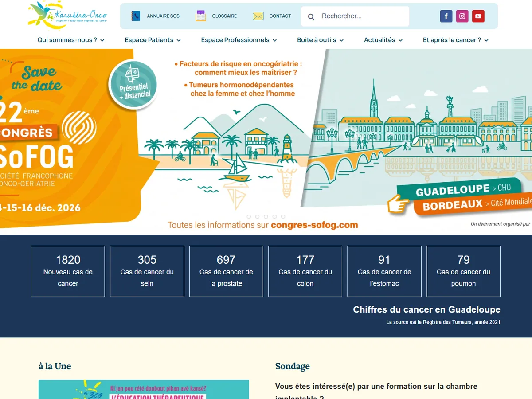The height and width of the screenshot is (399, 532).
Task: Click the envelope Contact icon
Action: 258,16
